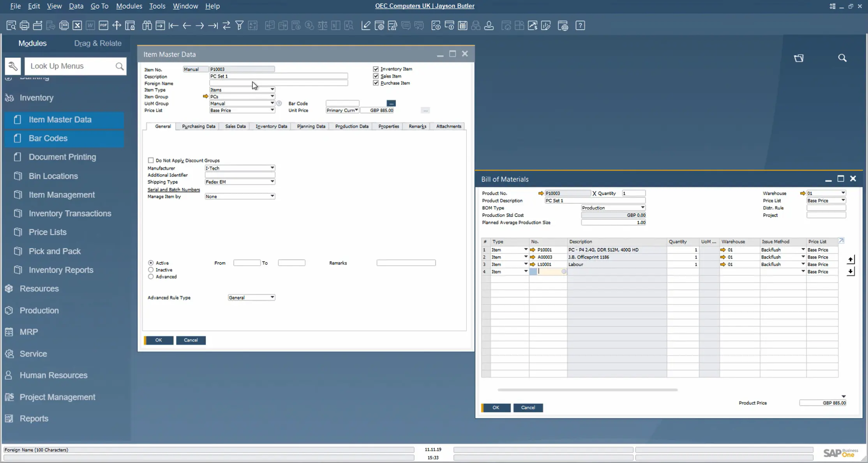This screenshot has height=463, width=868.
Task: Click the Print toolbar icon
Action: click(x=24, y=26)
